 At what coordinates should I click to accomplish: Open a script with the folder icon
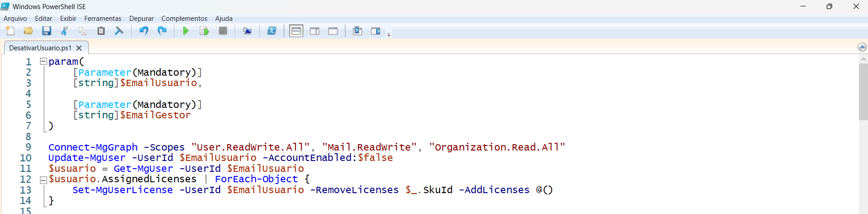(28, 31)
